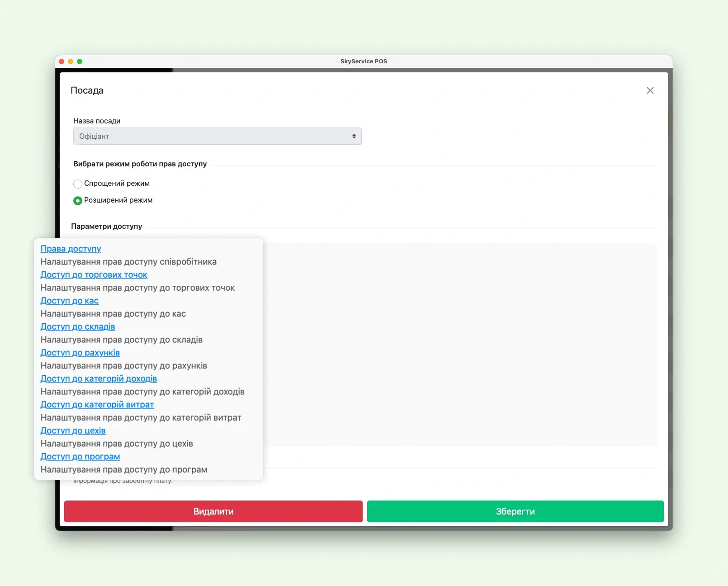
Task: Open the Права доступу link
Action: [71, 249]
